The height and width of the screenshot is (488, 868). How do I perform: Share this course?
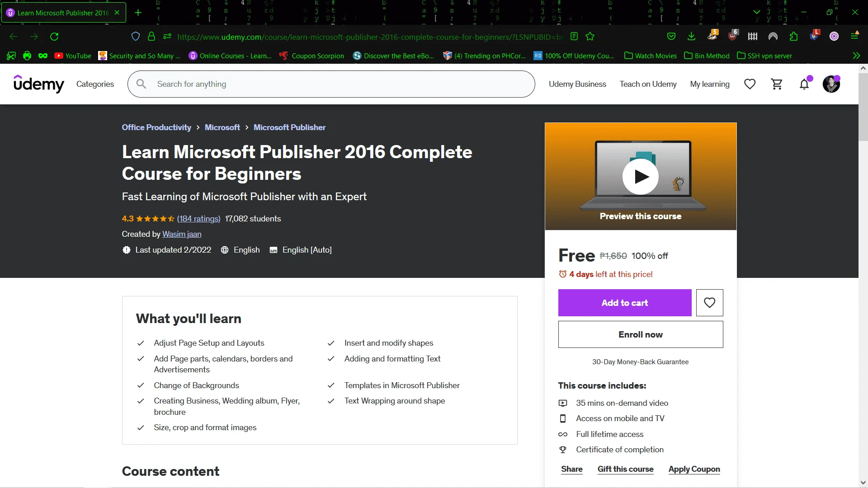tap(572, 469)
